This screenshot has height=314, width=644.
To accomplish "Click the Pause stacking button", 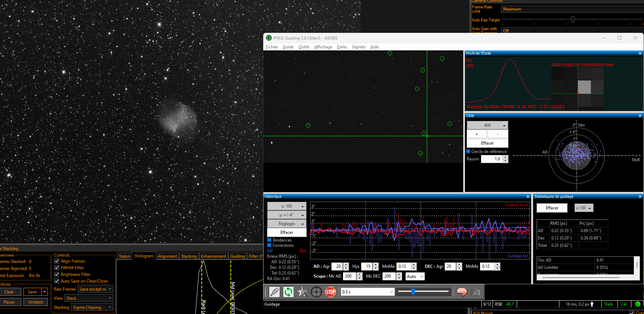I will click(x=9, y=302).
